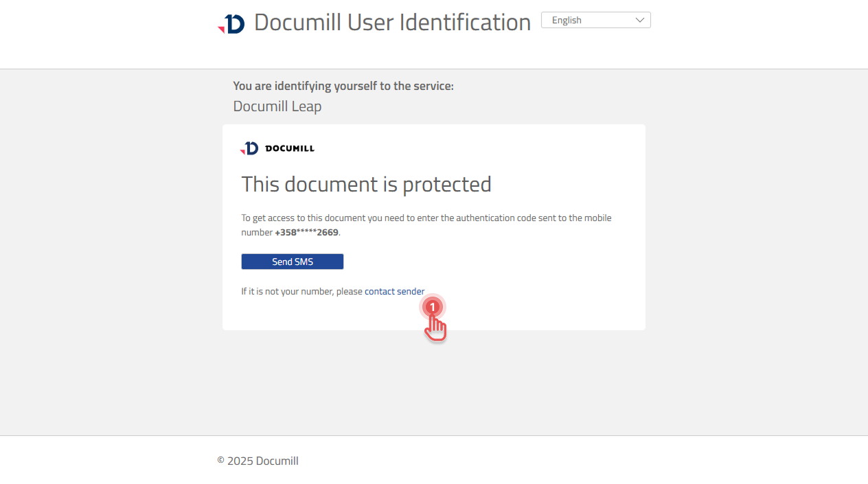Image resolution: width=868 pixels, height=484 pixels.
Task: Click the authentication instructions paragraph
Action: (426, 224)
